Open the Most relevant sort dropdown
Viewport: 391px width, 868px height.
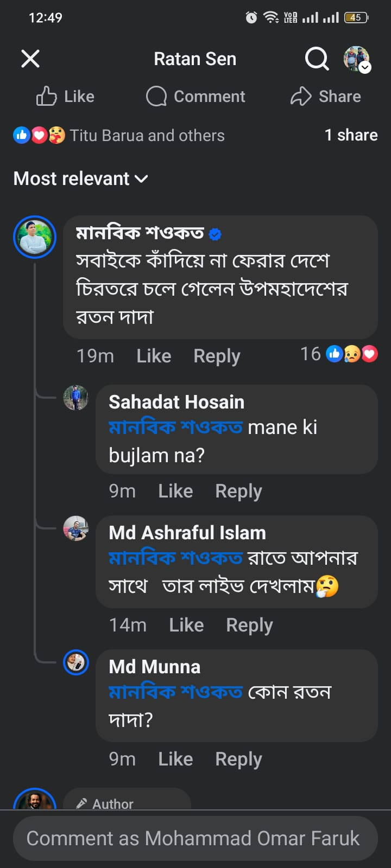[80, 178]
